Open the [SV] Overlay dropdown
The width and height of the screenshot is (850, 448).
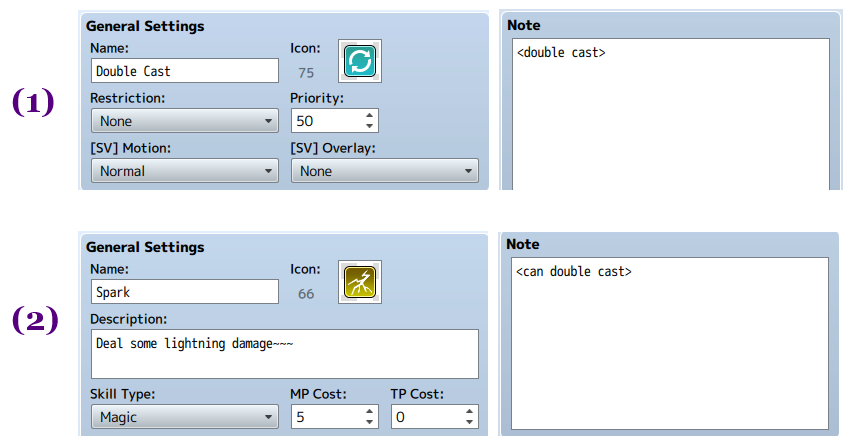click(x=385, y=171)
